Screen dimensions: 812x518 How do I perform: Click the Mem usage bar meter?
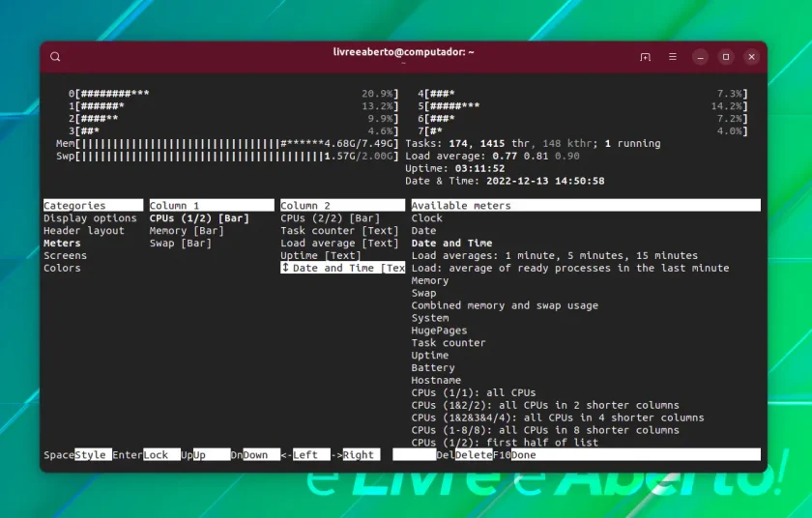tap(227, 144)
